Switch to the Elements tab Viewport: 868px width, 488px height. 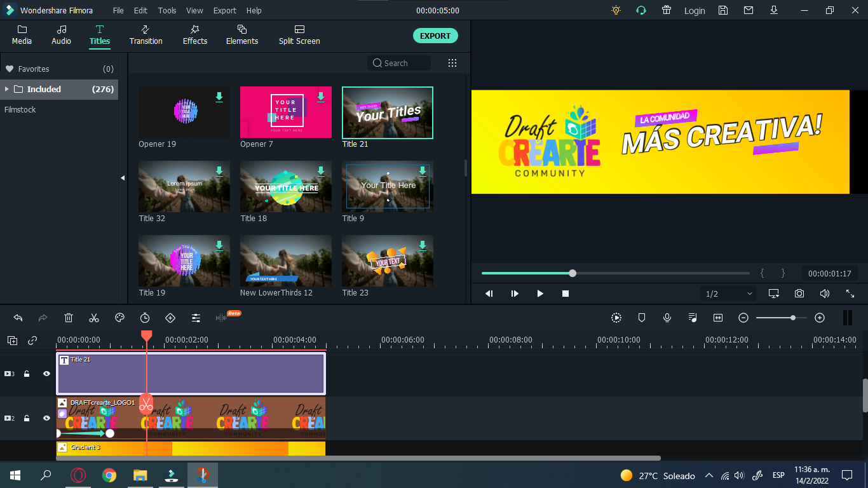242,36
